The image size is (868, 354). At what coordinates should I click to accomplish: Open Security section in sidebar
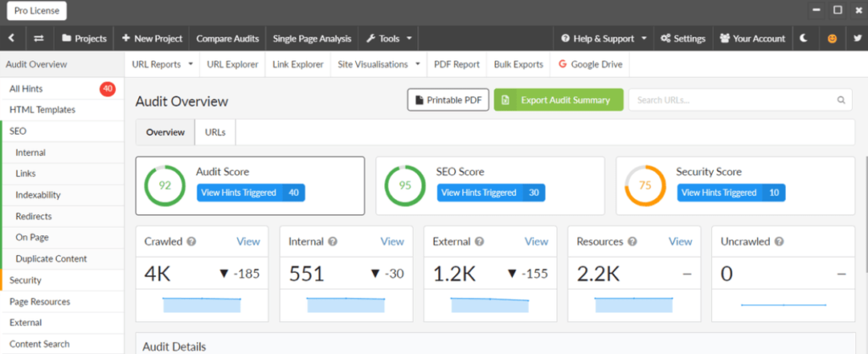tap(62, 279)
